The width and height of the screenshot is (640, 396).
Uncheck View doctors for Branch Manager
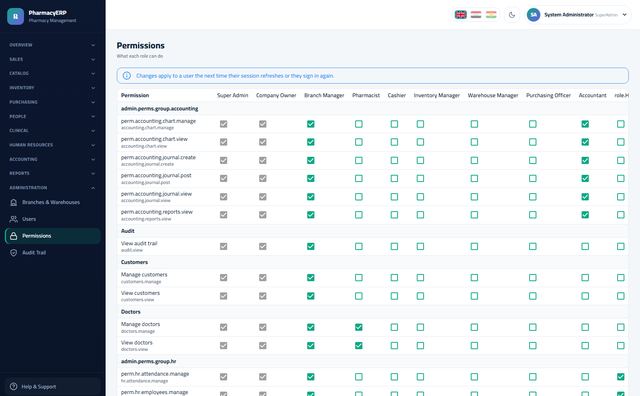(x=311, y=345)
